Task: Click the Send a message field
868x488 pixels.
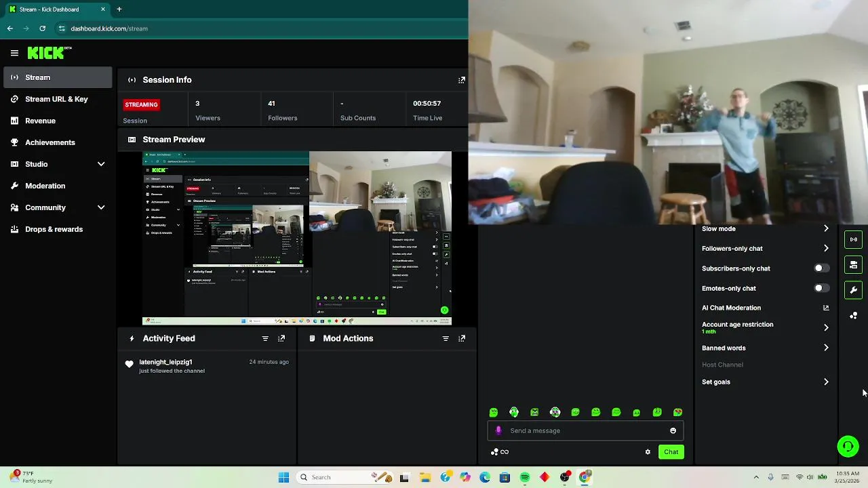Action: 585,430
